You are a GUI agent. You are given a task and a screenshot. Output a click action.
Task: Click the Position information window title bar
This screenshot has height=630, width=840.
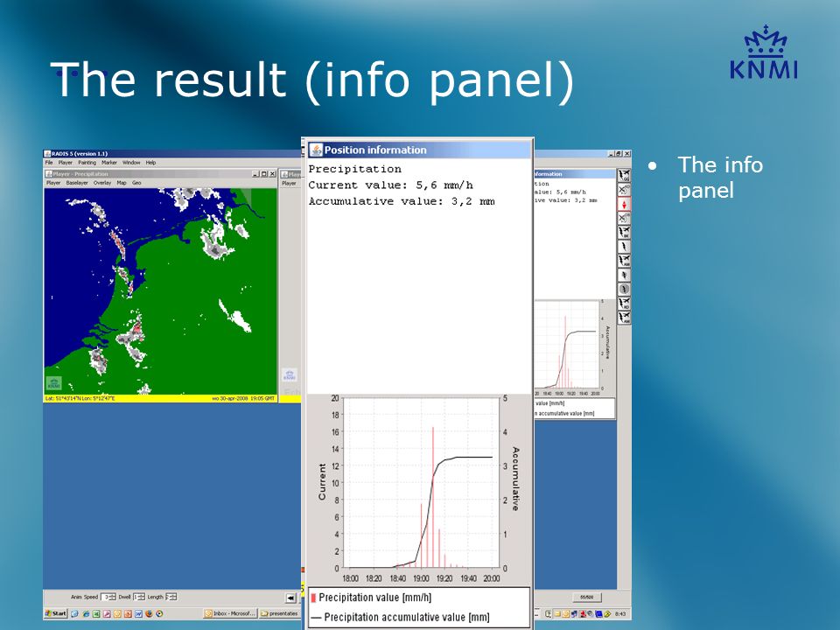point(419,150)
